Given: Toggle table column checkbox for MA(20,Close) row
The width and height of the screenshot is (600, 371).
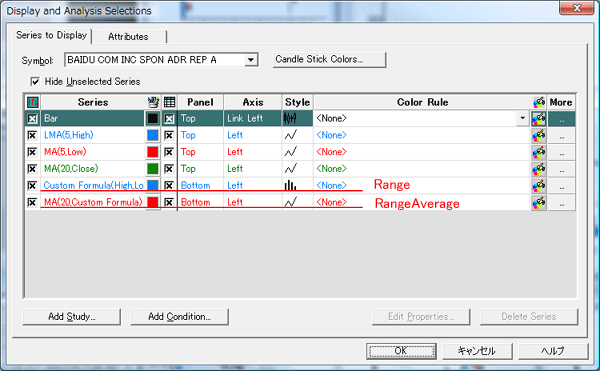Looking at the screenshot, I should 169,169.
